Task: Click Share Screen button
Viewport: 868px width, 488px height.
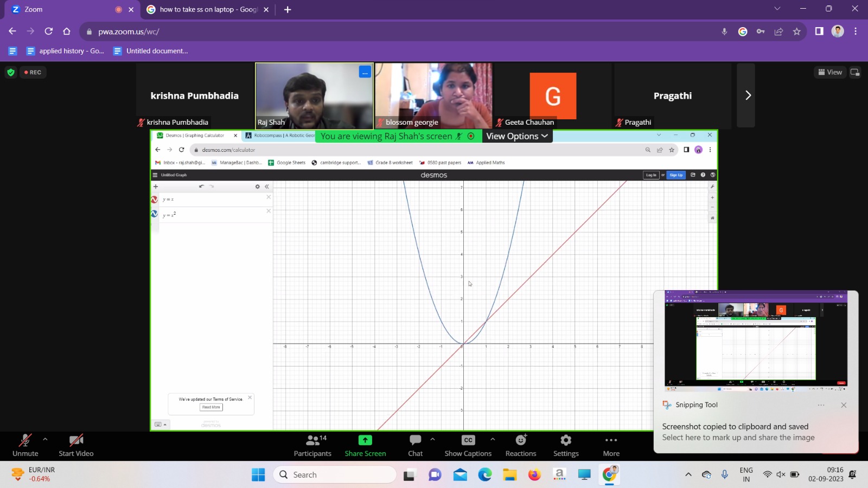Action: point(365,445)
